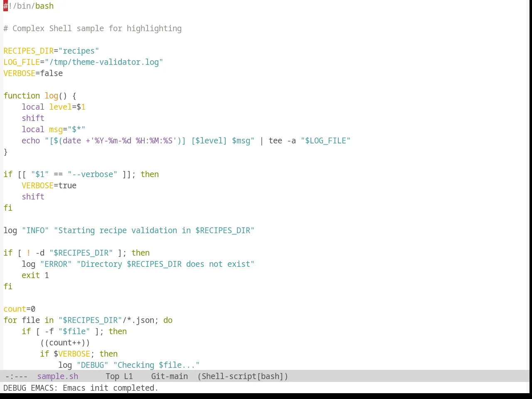This screenshot has width=532, height=399.
Task: Click the LOG_FILE variable assignment
Action: click(83, 62)
